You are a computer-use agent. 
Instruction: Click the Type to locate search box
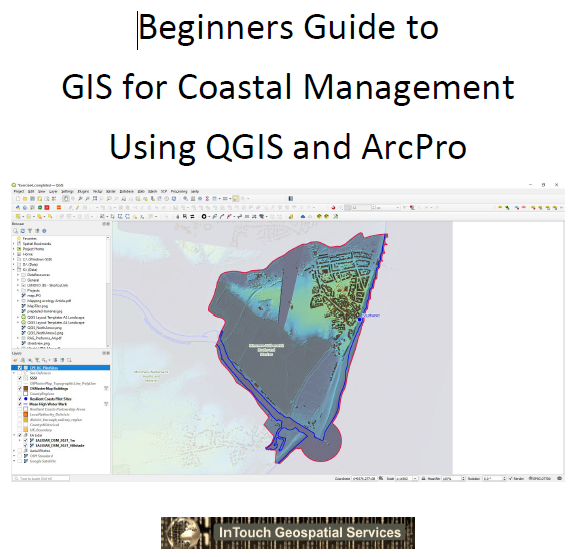[x=41, y=479]
